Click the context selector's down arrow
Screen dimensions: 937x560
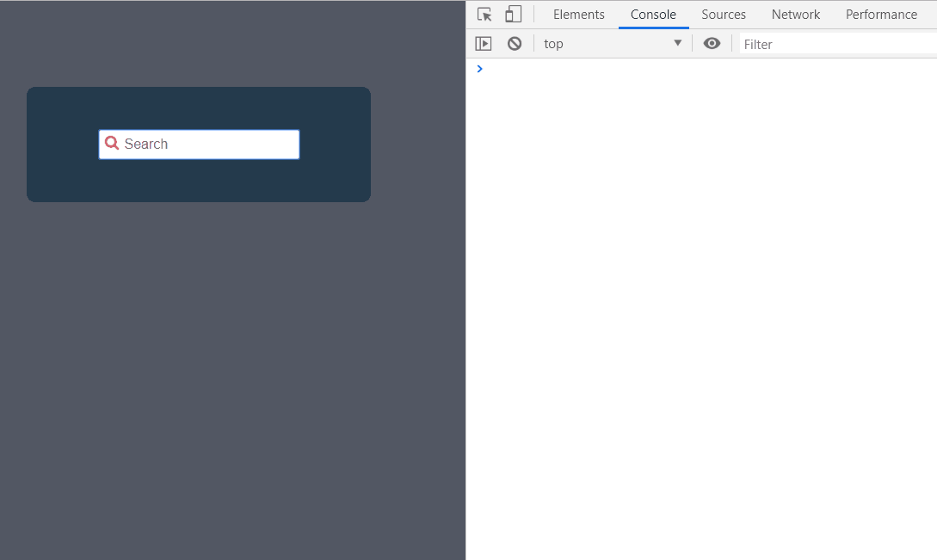(x=677, y=44)
